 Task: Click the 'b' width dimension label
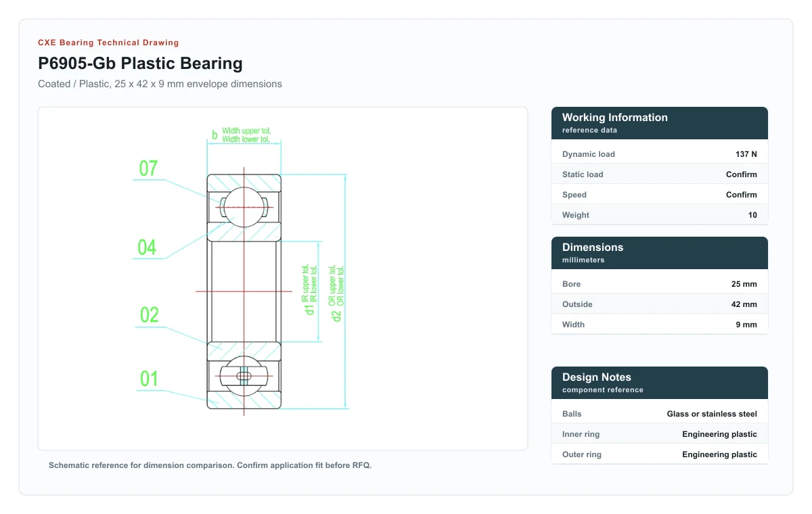(x=215, y=135)
